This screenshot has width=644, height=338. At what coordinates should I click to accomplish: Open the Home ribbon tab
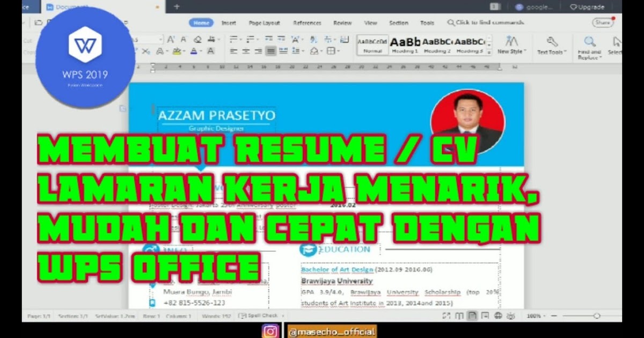(x=201, y=23)
